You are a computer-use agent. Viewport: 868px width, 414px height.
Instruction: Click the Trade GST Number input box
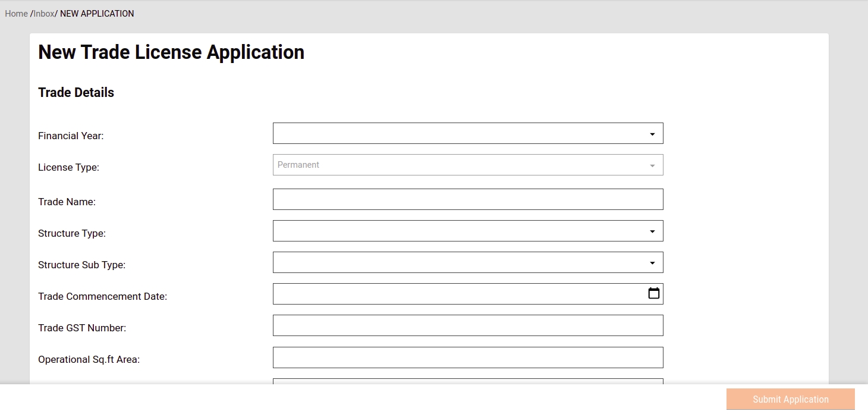(467, 325)
